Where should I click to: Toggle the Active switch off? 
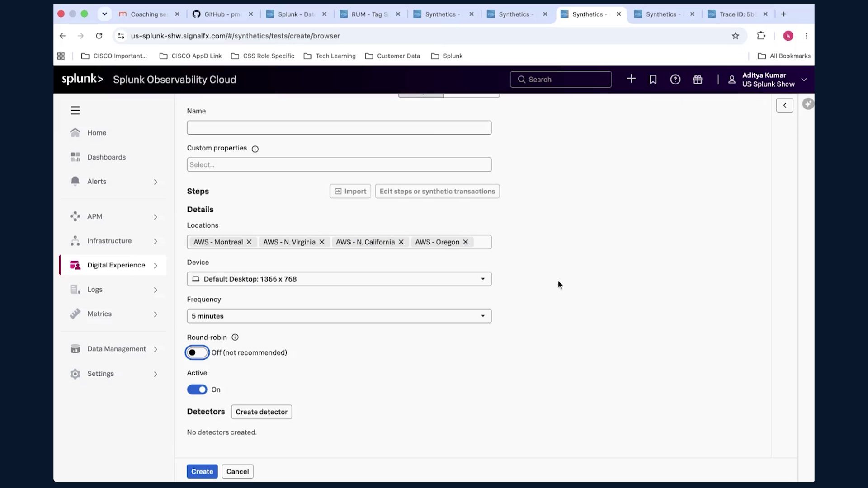(197, 389)
